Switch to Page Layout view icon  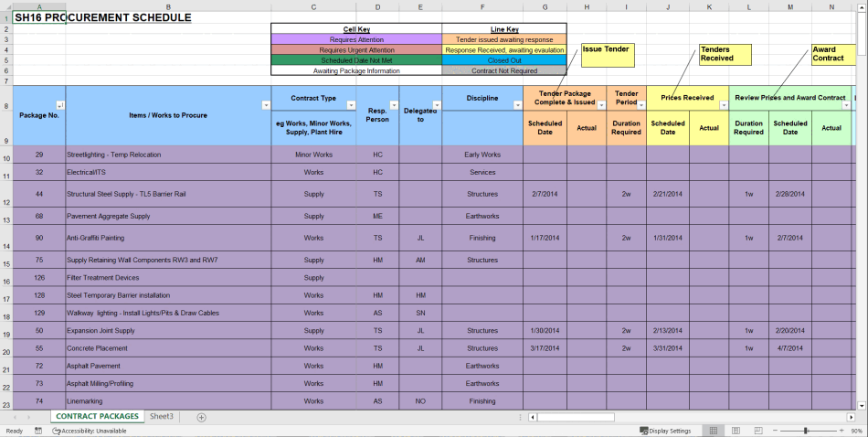pos(736,431)
